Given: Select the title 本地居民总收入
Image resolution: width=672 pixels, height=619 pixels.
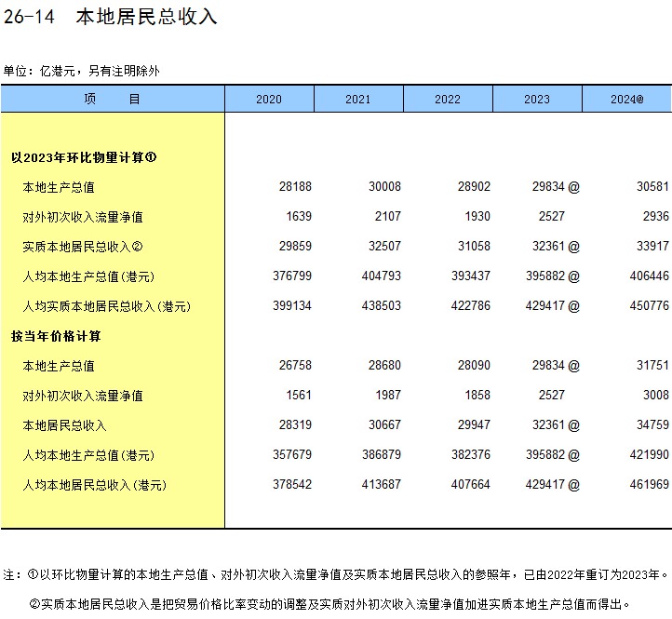Looking at the screenshot, I should click(x=146, y=17).
